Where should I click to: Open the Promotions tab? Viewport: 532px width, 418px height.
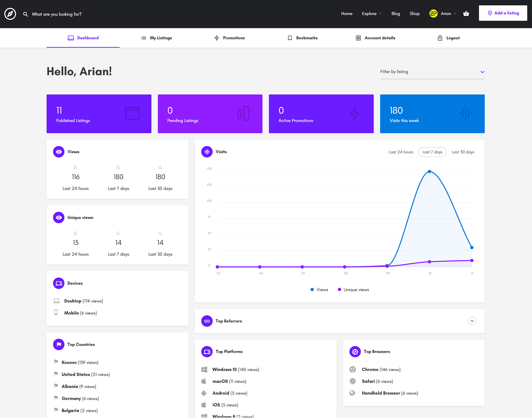point(230,38)
